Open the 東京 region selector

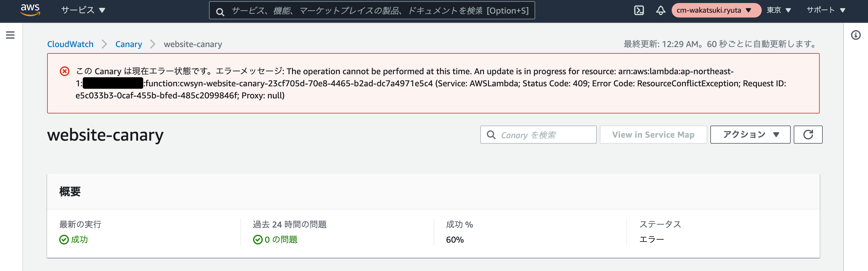778,11
